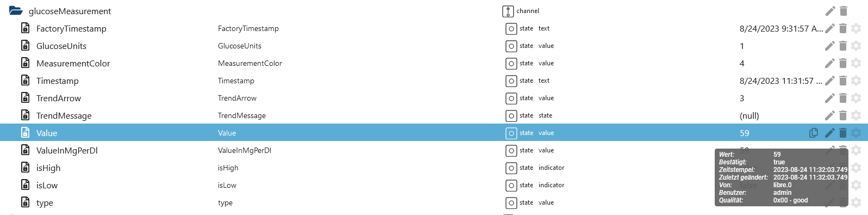Click pencil icon for FactoryTimestamp row
Screen dimensions: 868x215
coord(830,28)
